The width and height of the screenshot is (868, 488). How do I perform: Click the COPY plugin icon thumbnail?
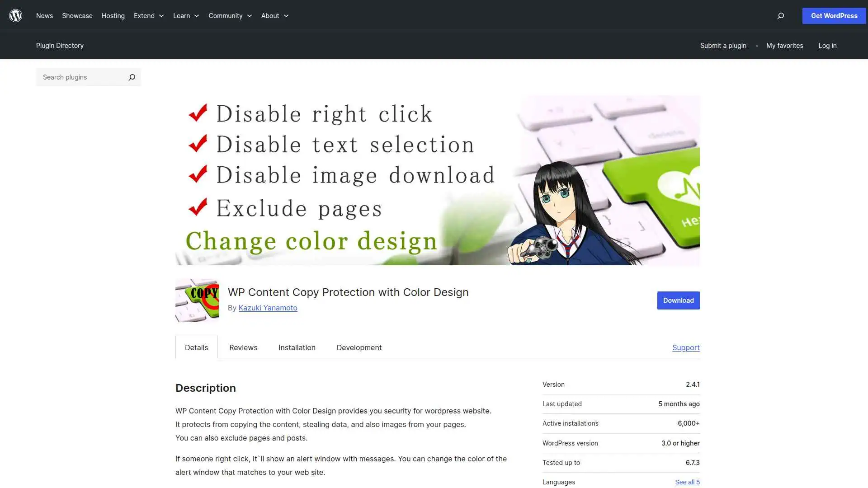[197, 300]
